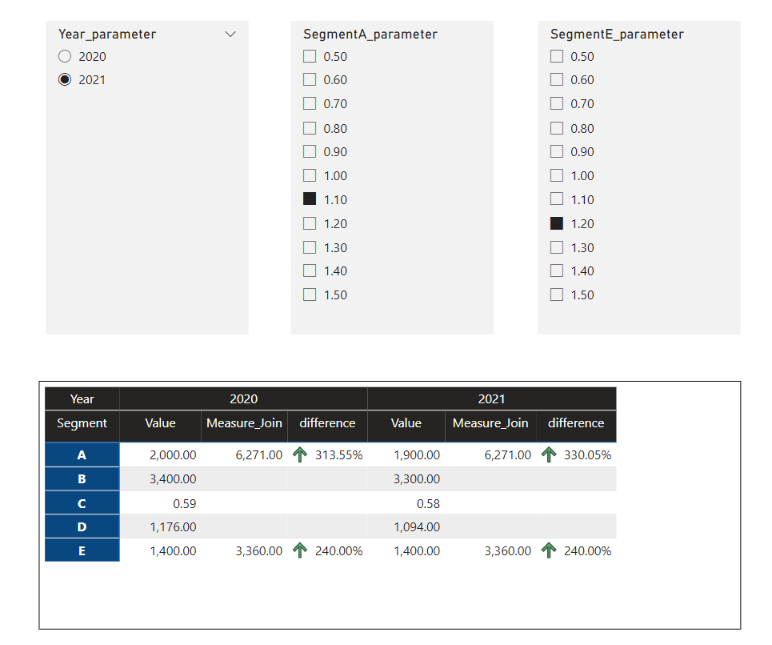772x645 pixels.
Task: Uncheck 1.20 in SegmentE_parameter
Action: point(556,224)
